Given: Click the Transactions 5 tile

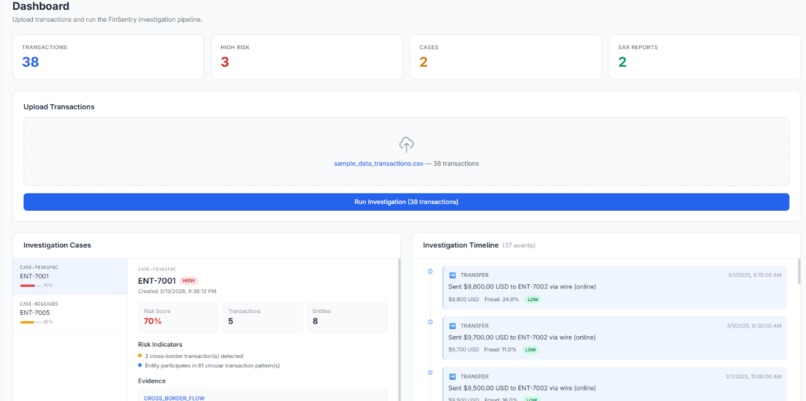Looking at the screenshot, I should click(262, 317).
